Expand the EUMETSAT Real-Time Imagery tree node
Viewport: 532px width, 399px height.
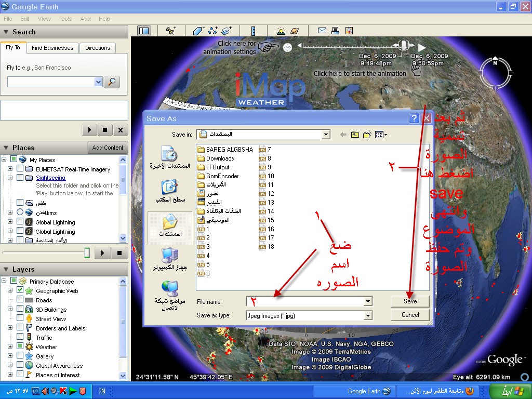pyautogui.click(x=10, y=169)
